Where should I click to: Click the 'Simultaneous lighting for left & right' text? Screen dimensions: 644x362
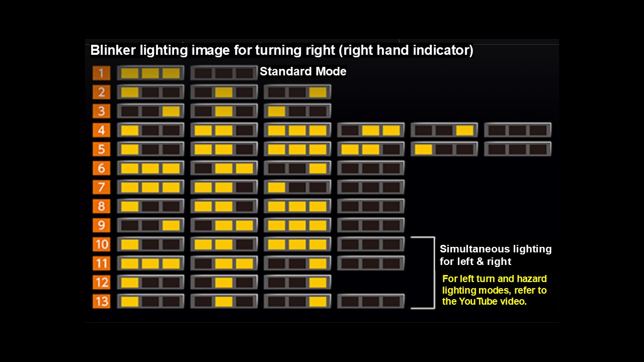(495, 255)
